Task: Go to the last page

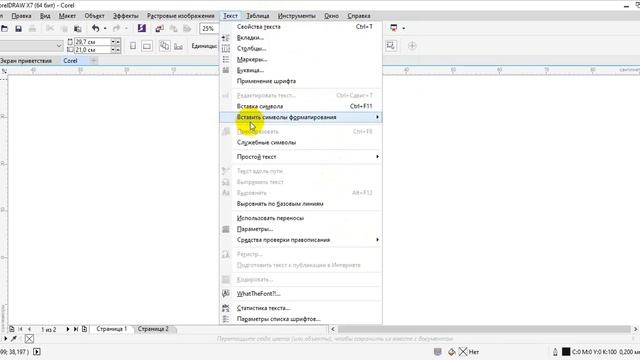Action: pos(76,329)
